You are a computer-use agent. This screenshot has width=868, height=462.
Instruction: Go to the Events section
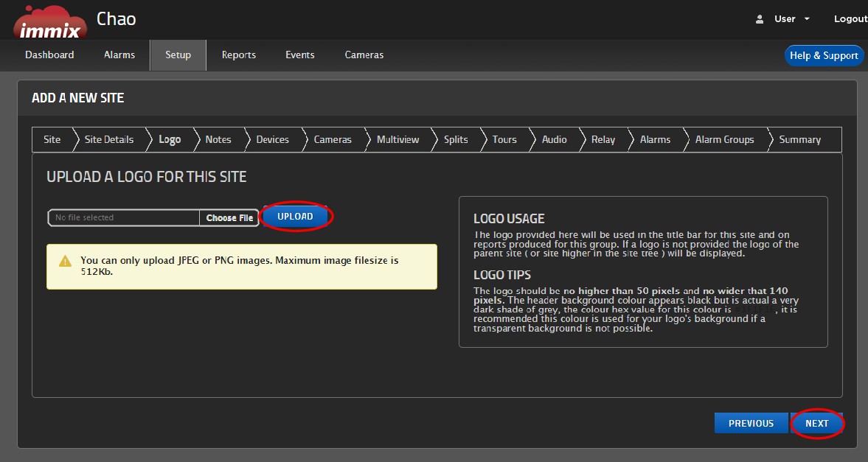[x=299, y=55]
